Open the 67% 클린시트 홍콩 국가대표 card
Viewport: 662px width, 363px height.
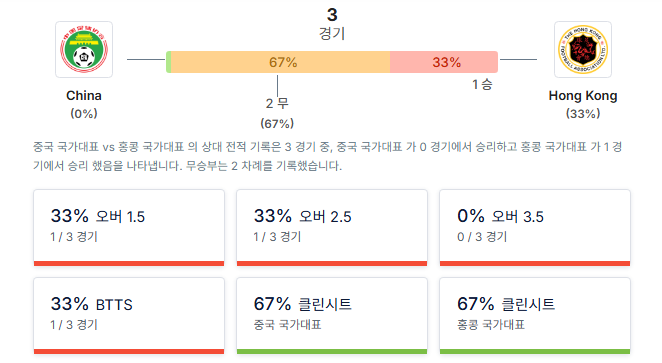coord(535,316)
